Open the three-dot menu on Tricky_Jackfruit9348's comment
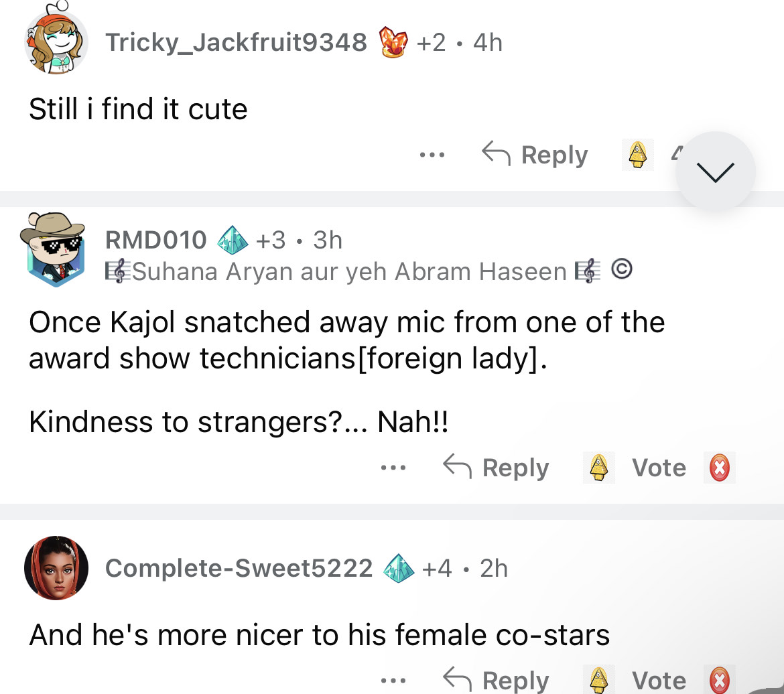 coord(432,155)
